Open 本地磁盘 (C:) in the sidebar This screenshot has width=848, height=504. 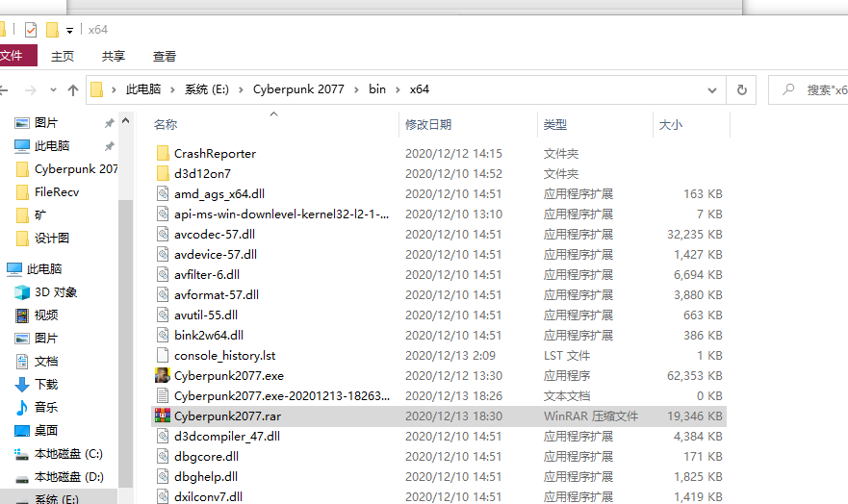pos(68,454)
